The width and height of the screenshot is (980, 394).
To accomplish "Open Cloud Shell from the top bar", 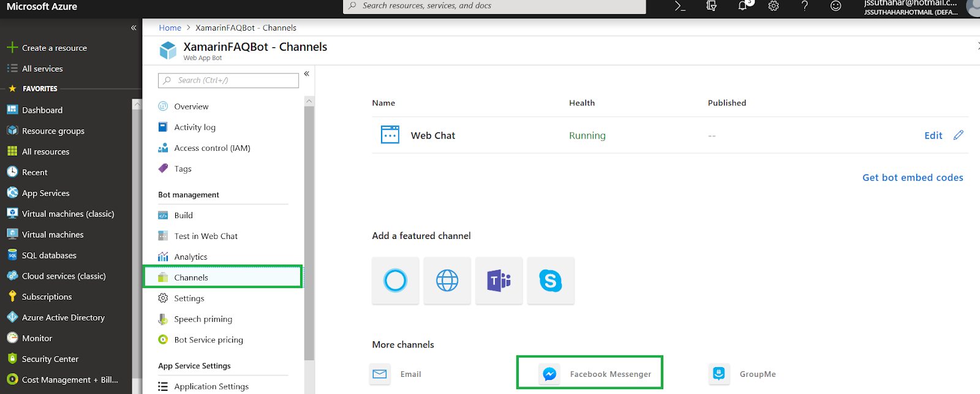I will click(x=680, y=6).
